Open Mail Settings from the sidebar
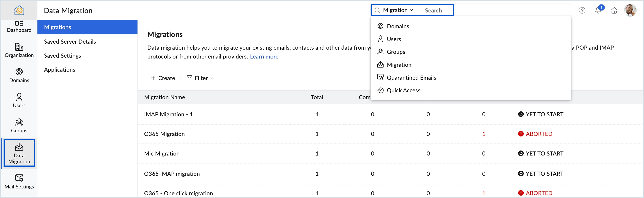Viewport: 644px width, 198px height. [x=19, y=181]
